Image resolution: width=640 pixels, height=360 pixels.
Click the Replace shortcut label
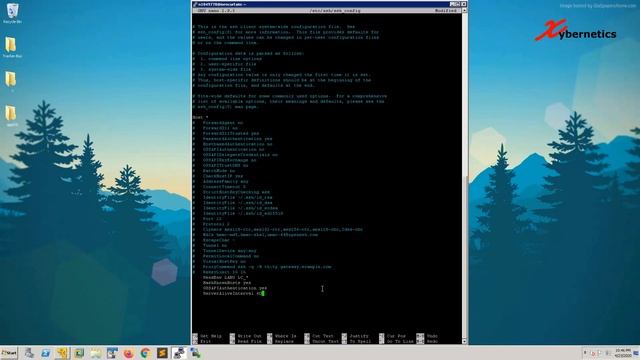284,341
